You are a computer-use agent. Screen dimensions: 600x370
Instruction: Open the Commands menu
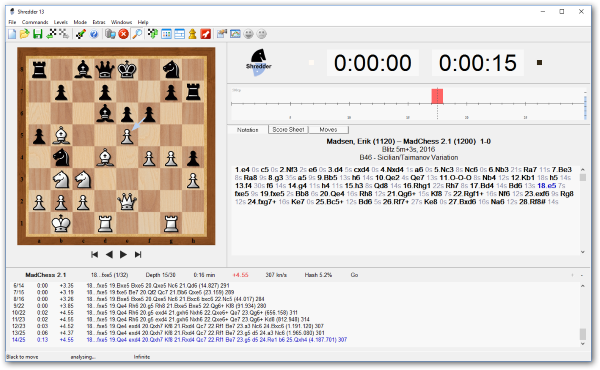tap(35, 22)
